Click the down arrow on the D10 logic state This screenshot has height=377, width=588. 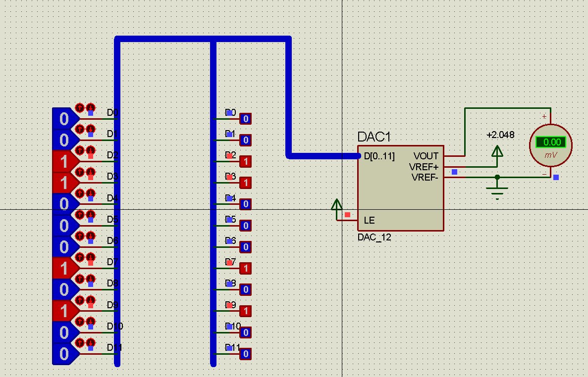point(90,321)
